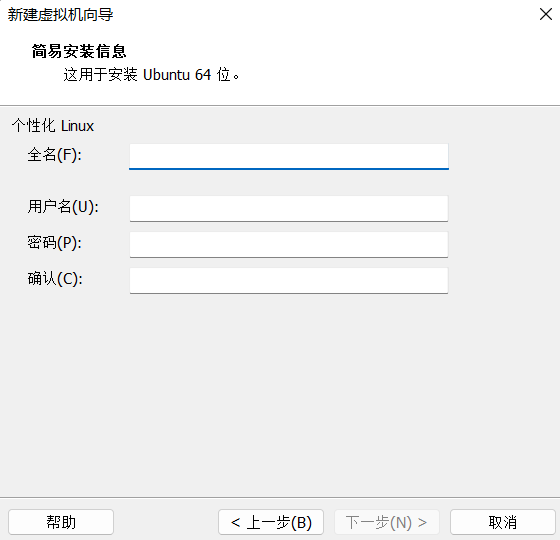This screenshot has height=540, width=560.
Task: Close the 新建虚拟机向导 dialog with X
Action: [545, 15]
